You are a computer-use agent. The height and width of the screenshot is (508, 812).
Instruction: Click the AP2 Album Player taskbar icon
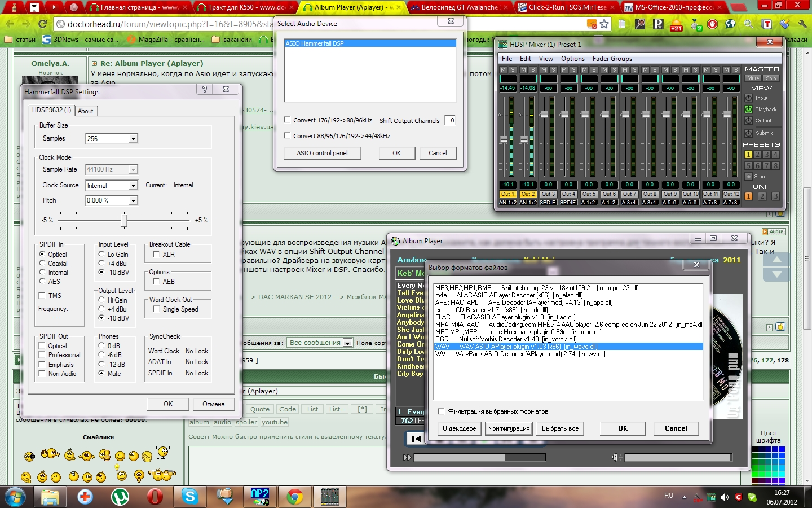(259, 497)
